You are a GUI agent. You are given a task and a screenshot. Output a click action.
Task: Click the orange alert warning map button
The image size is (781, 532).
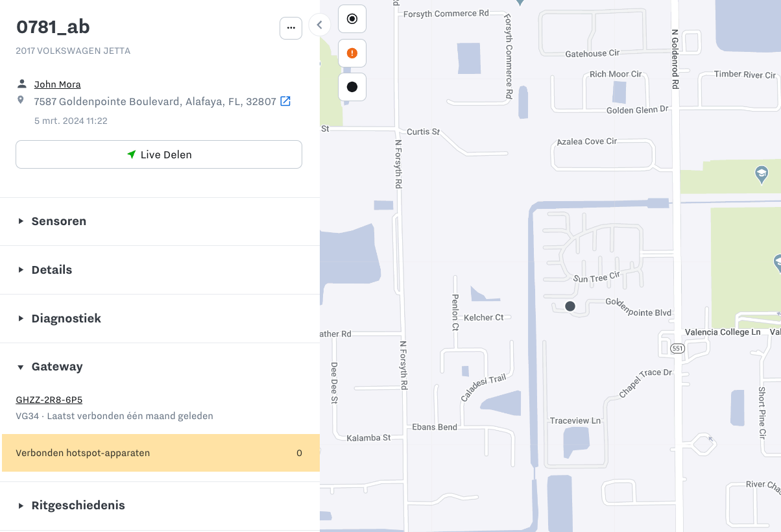coord(352,53)
